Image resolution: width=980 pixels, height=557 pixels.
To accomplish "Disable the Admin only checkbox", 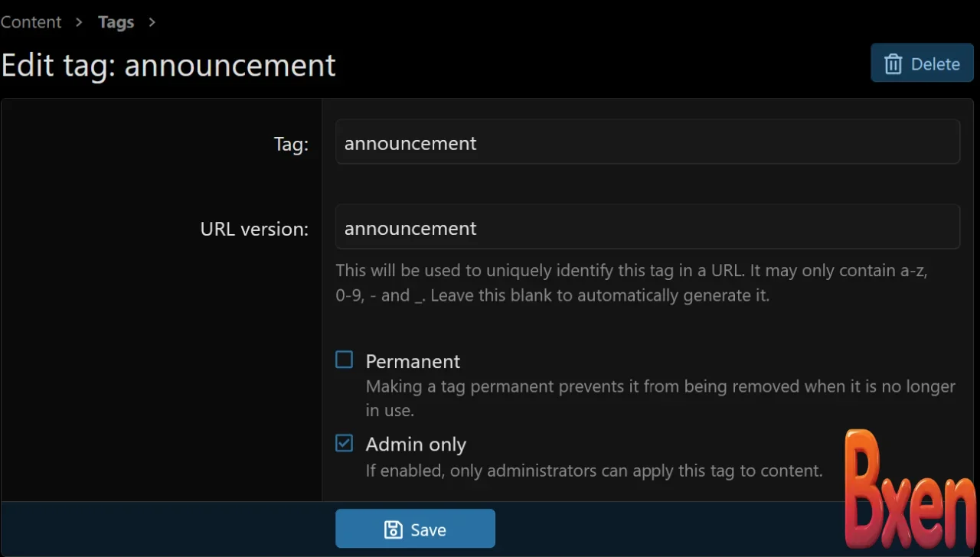I will pyautogui.click(x=344, y=442).
